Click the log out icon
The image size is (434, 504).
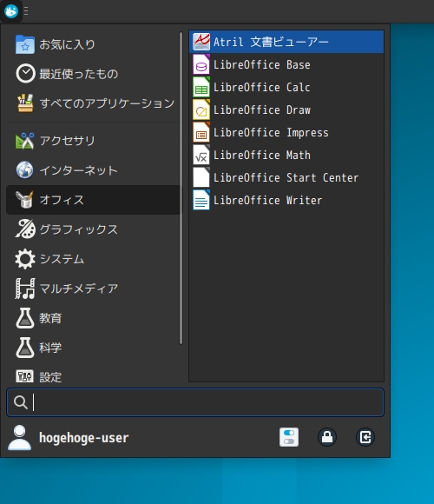365,437
